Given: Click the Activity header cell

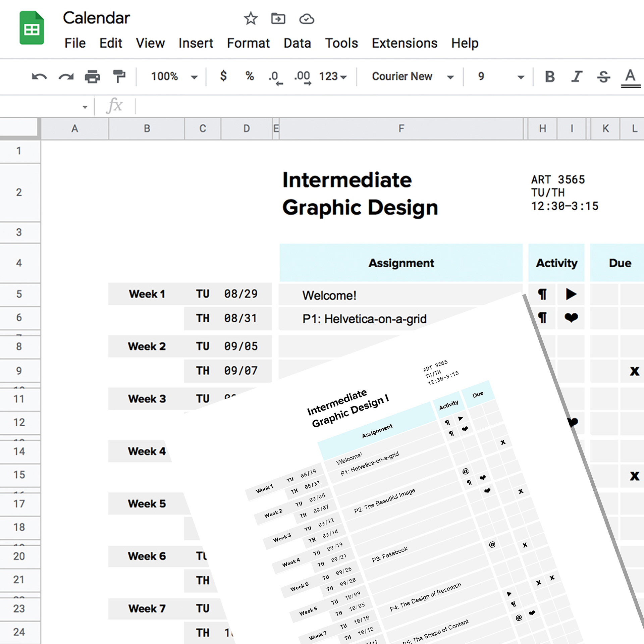Looking at the screenshot, I should [x=556, y=263].
